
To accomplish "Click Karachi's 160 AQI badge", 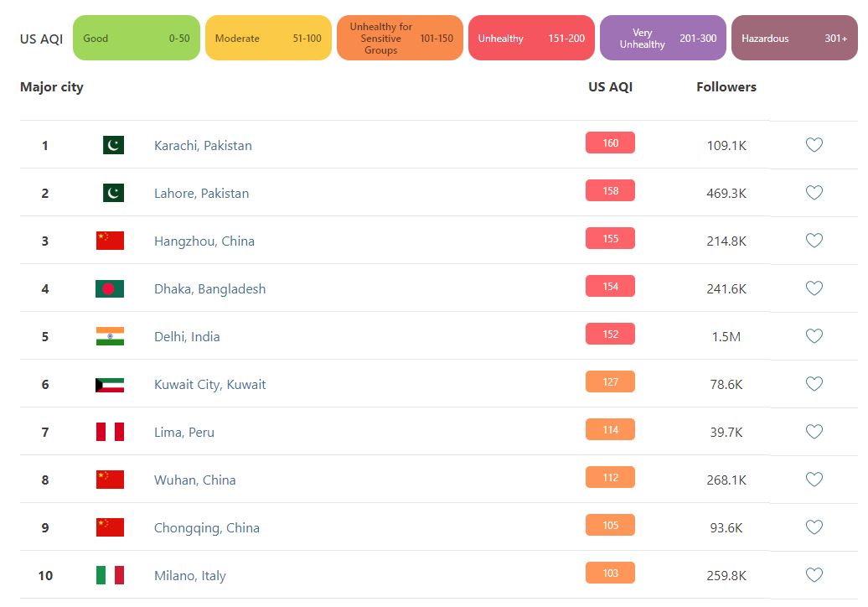I will (x=610, y=143).
